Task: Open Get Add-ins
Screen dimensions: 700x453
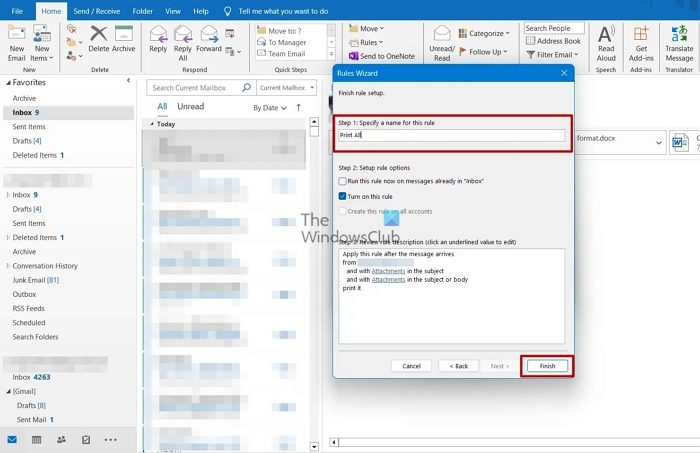Action: pos(641,44)
